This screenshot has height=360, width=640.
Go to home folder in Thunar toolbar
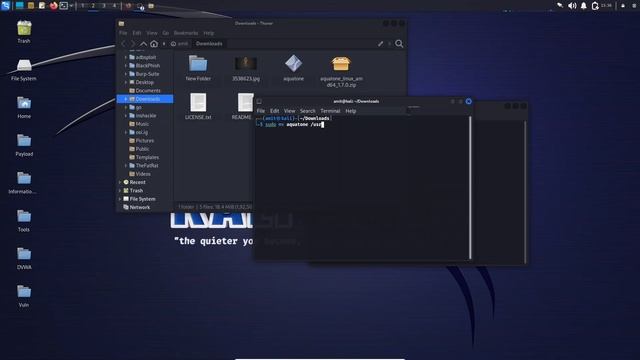click(154, 44)
